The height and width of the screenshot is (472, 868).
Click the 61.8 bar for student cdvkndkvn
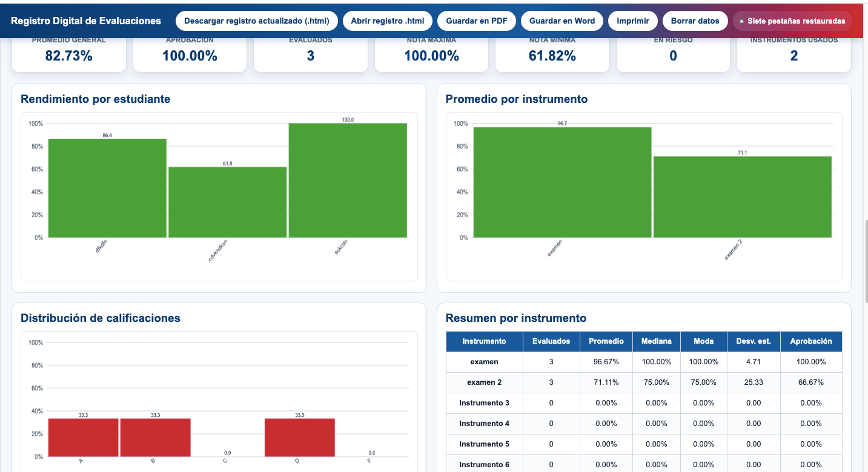(x=227, y=202)
